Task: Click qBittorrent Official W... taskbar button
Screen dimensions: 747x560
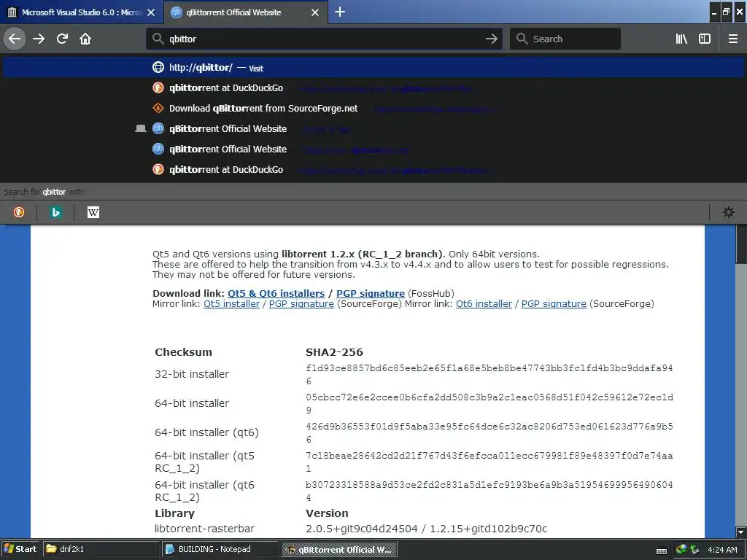Action: [x=338, y=549]
